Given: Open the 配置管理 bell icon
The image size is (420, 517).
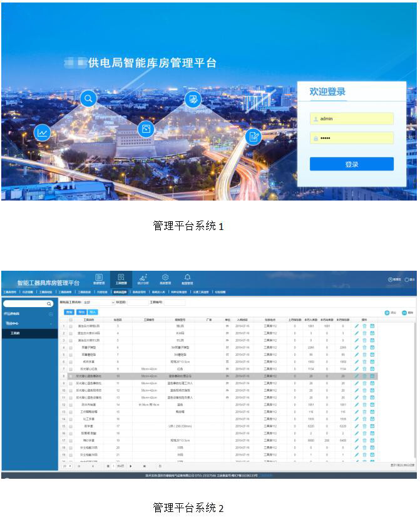Looking at the screenshot, I should 187,279.
